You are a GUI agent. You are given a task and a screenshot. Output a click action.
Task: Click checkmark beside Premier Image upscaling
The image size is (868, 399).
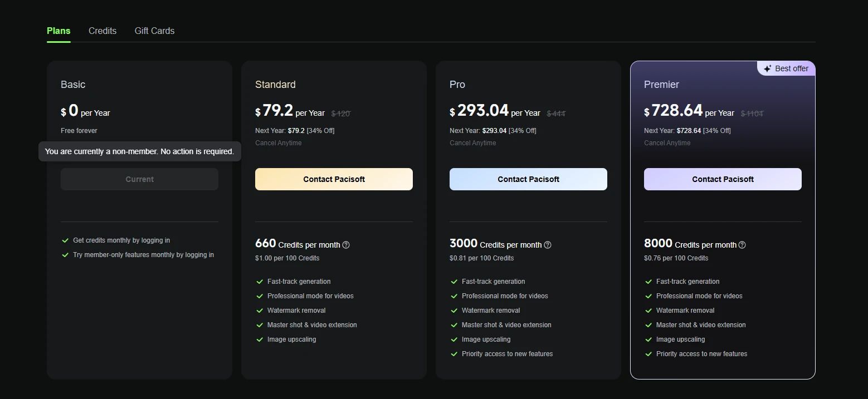click(x=648, y=339)
